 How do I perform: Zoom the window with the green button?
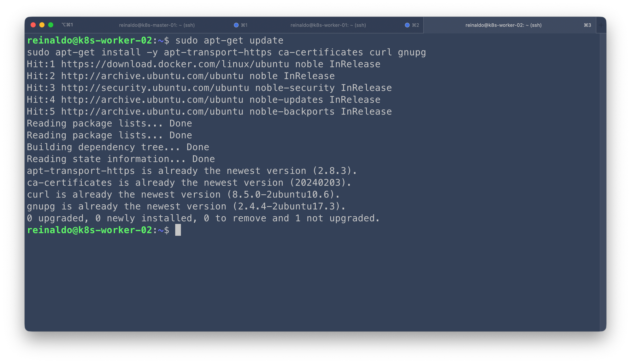pyautogui.click(x=51, y=25)
